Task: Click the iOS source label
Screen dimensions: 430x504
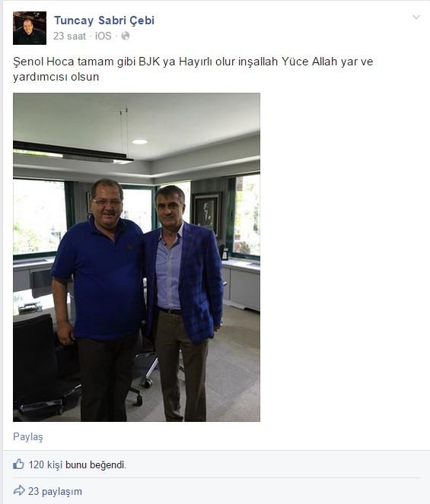Action: (x=104, y=36)
